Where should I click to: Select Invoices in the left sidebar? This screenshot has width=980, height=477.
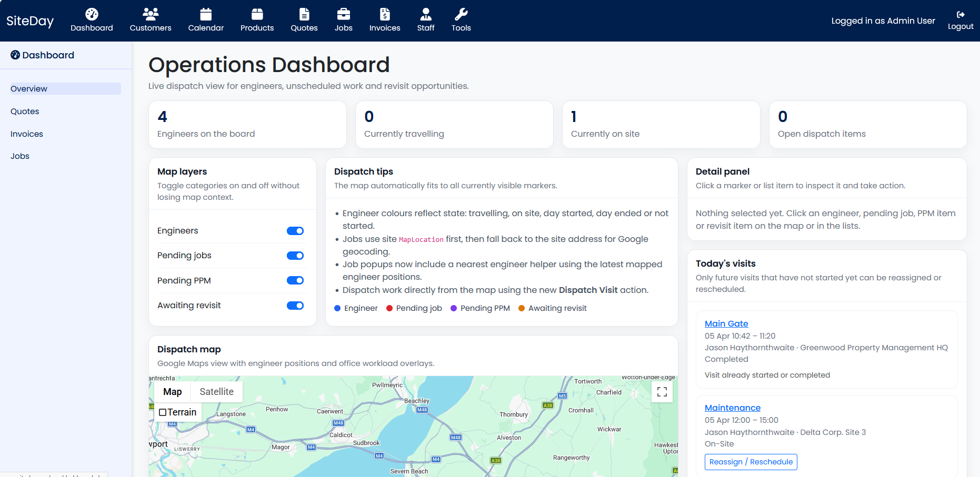point(27,134)
